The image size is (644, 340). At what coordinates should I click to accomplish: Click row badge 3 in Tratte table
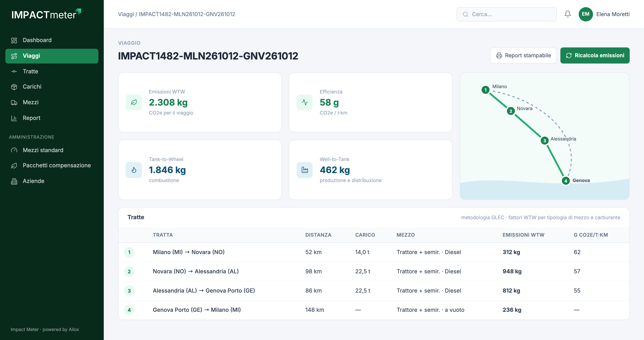point(129,291)
